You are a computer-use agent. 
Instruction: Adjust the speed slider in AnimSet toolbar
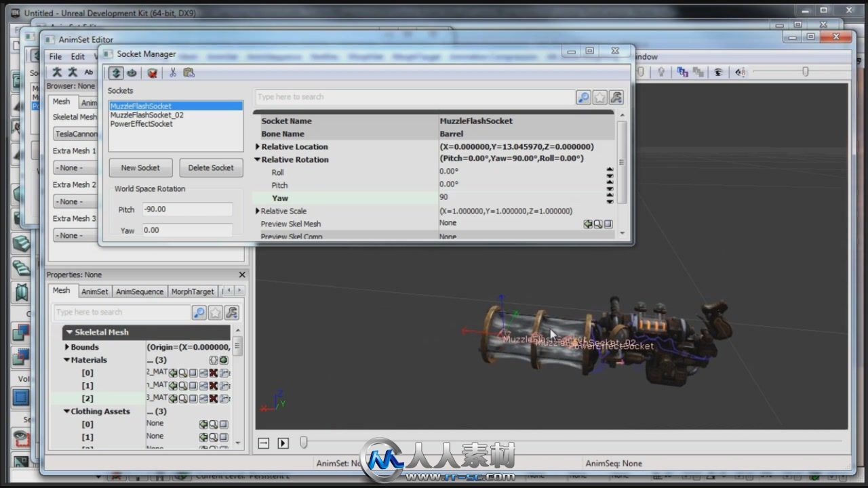[805, 72]
